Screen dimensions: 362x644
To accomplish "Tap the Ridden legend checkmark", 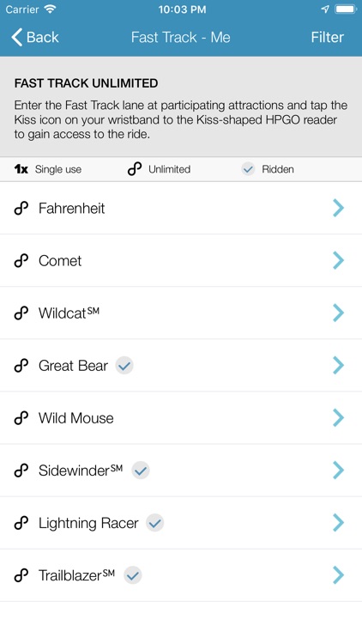I will [x=248, y=169].
